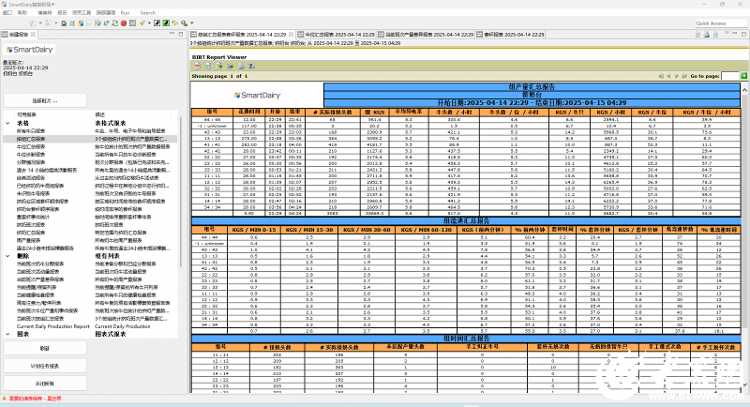Click the SmartDairy logo inside the report
This screenshot has width=750, height=407.
(x=257, y=95)
